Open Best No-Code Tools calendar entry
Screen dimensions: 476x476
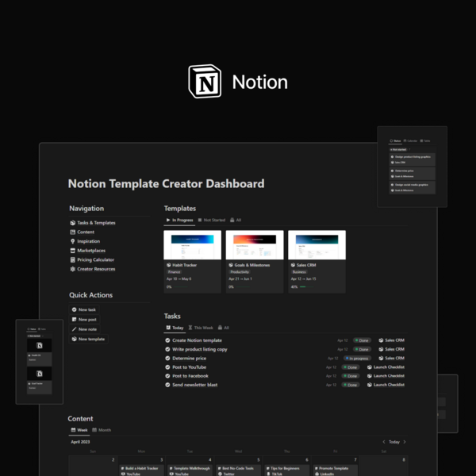pos(239,470)
